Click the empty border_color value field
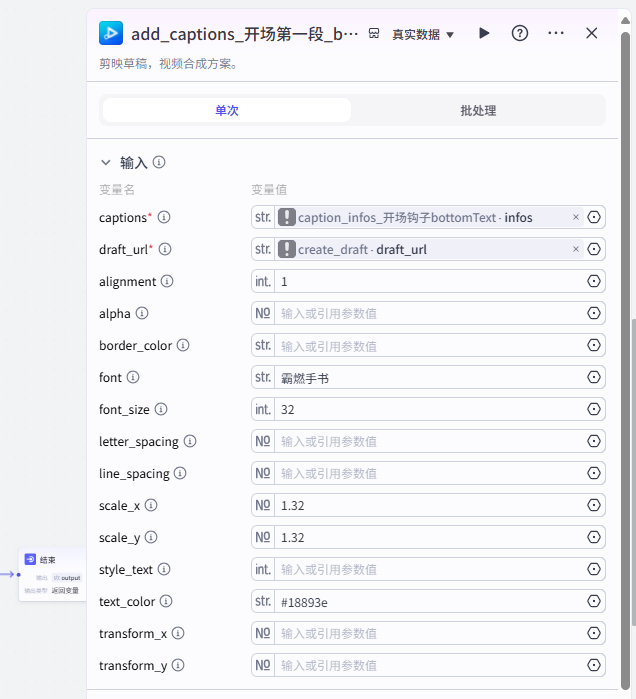This screenshot has width=636, height=699. [430, 345]
